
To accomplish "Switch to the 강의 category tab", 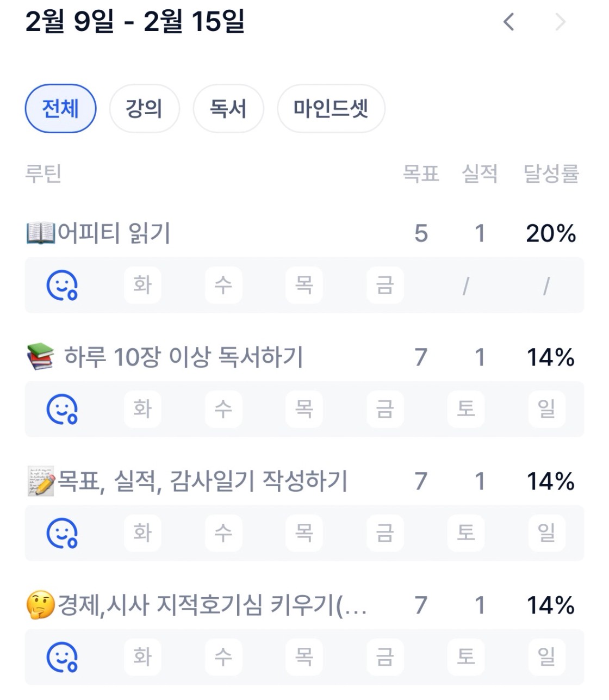I will pyautogui.click(x=144, y=108).
